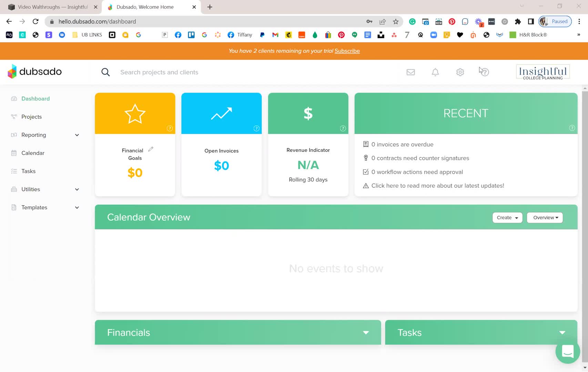588x372 pixels.
Task: Click the Pinterest extension icon
Action: (x=452, y=21)
